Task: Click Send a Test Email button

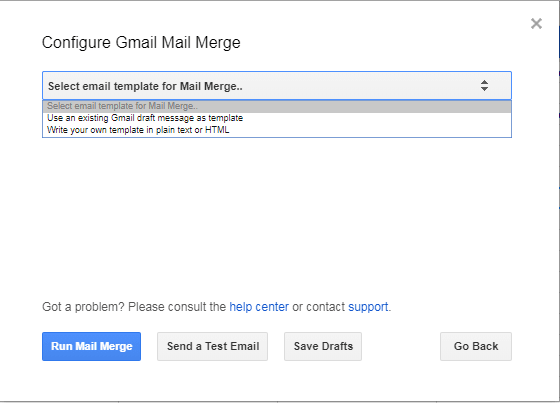Action: coord(212,347)
